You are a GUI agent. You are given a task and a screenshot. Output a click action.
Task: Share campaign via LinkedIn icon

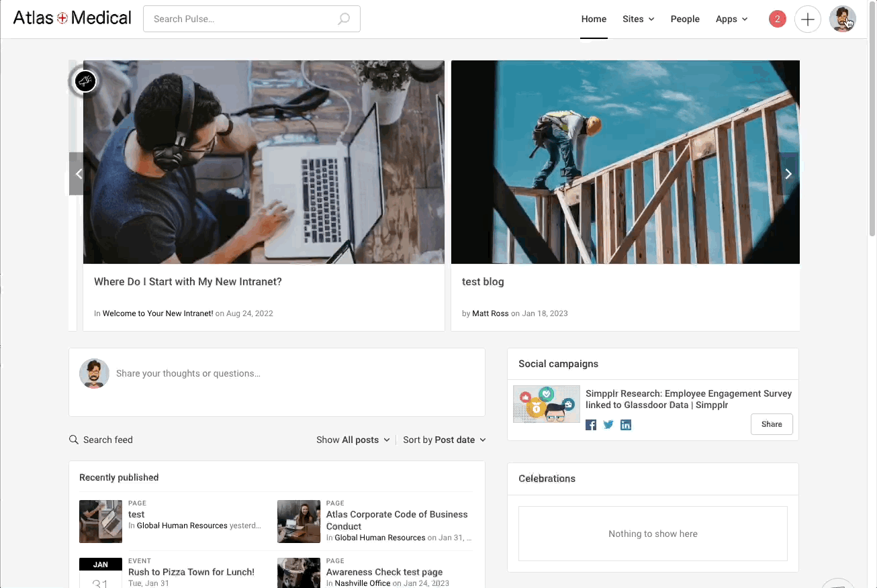point(626,425)
